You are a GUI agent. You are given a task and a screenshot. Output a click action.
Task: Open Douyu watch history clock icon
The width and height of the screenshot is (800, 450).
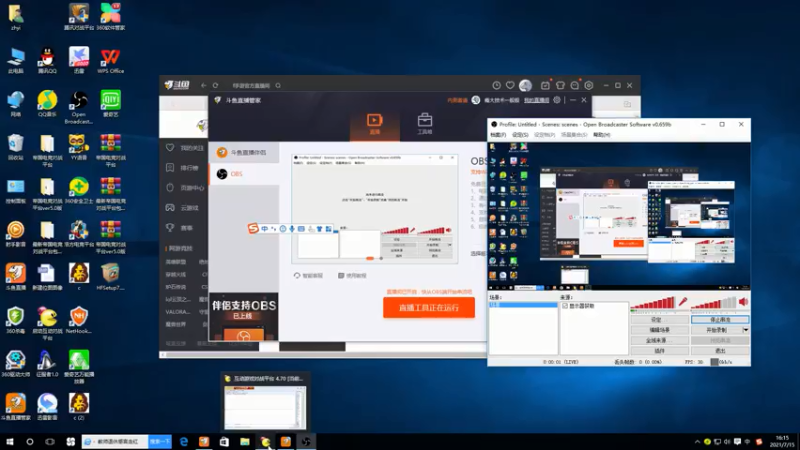coord(496,85)
